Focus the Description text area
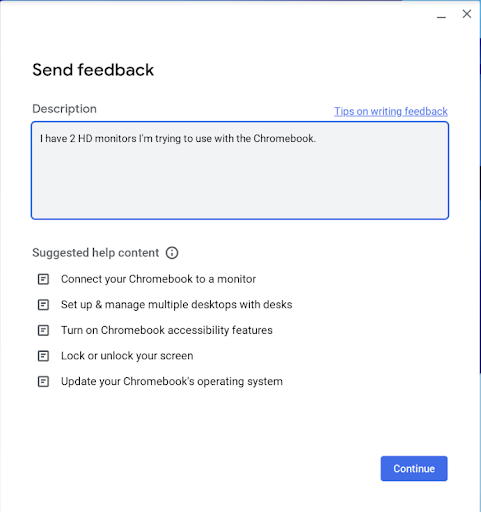Screen dimensions: 481x512 click(240, 170)
